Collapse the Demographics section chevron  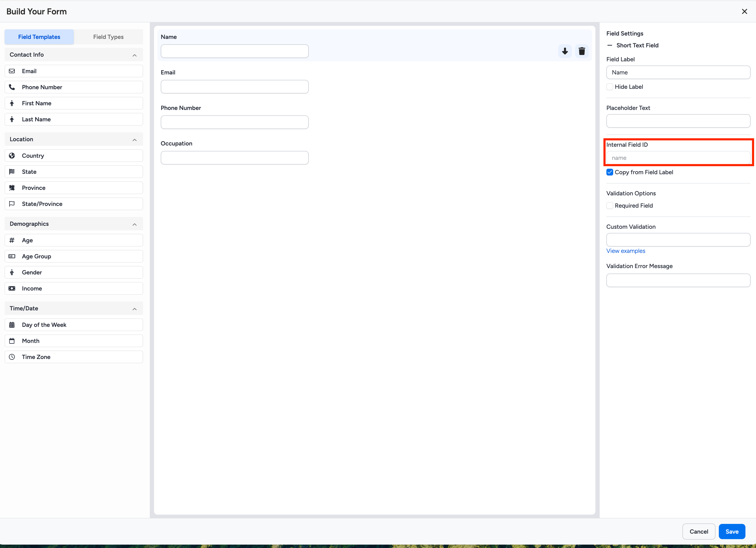[x=134, y=224]
